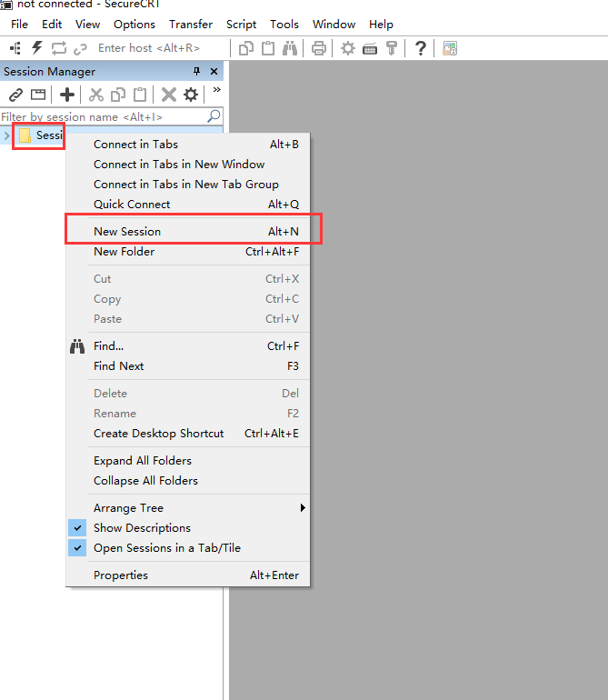Viewport: 608px width, 700px height.
Task: Select the Sessions folder in tree
Action: point(41,135)
